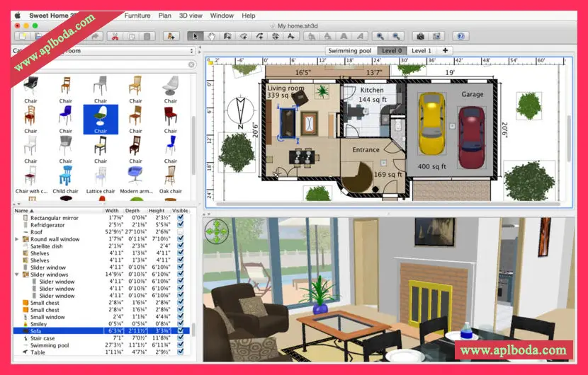Open help with the question mark icon

[x=460, y=36]
